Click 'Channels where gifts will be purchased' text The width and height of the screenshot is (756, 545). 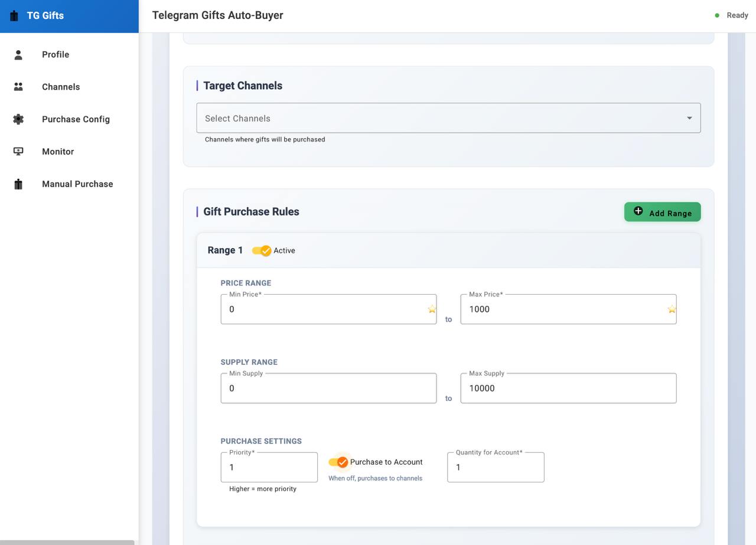pos(265,139)
